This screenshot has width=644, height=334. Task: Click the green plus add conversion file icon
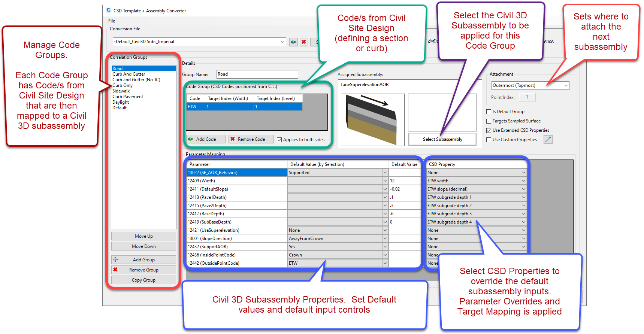coord(293,42)
